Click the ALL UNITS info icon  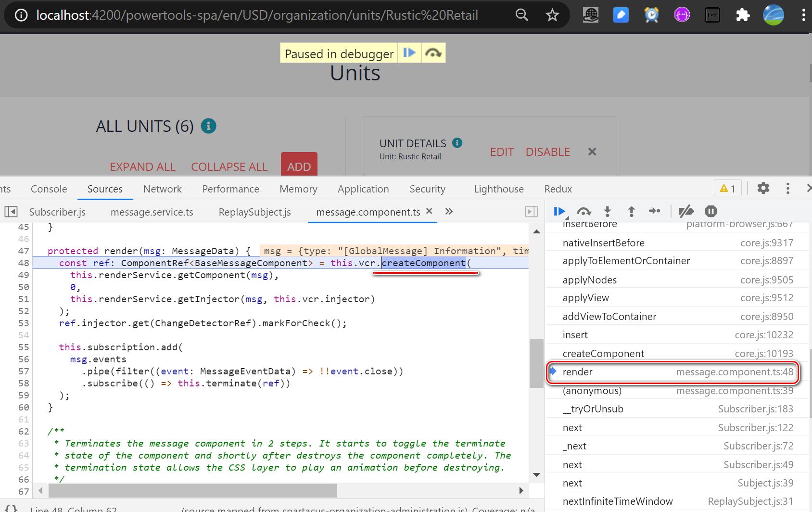pyautogui.click(x=208, y=126)
